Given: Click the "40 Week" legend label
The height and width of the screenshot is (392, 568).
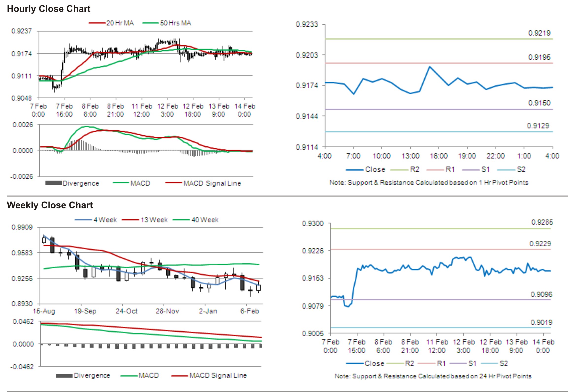Looking at the screenshot, I should tap(205, 220).
